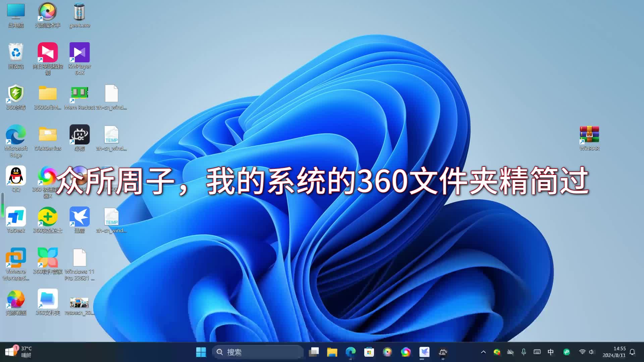
Task: Select the QQ penguin desktop shortcut
Action: pyautogui.click(x=16, y=179)
